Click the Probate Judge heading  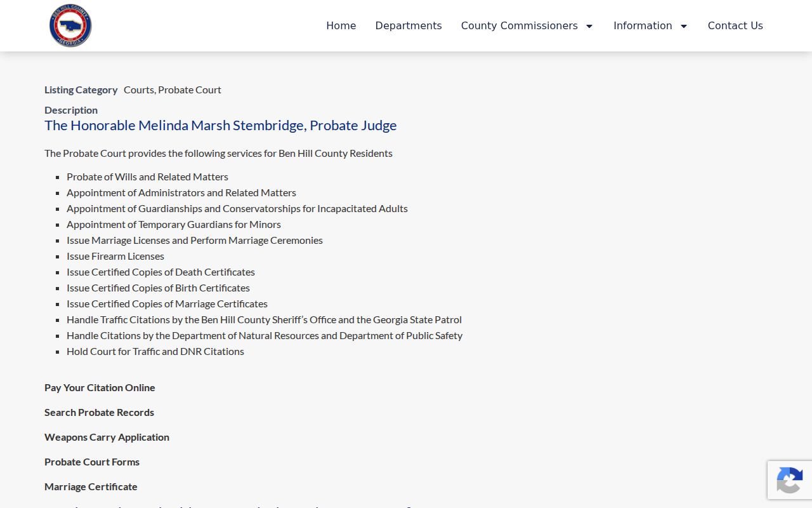click(x=221, y=125)
